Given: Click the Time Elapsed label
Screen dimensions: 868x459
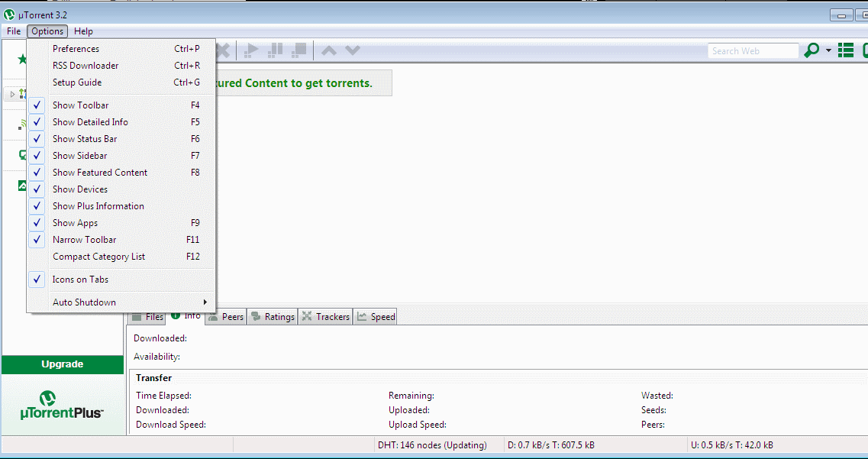Looking at the screenshot, I should coord(164,396).
